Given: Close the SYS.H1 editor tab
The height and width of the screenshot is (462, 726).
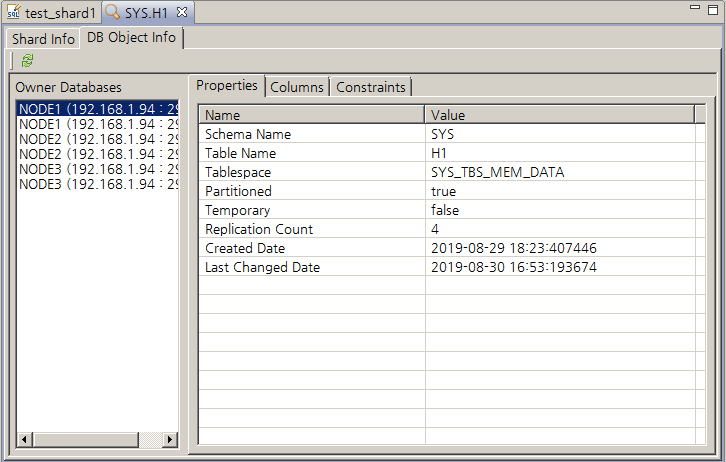Looking at the screenshot, I should [x=182, y=12].
